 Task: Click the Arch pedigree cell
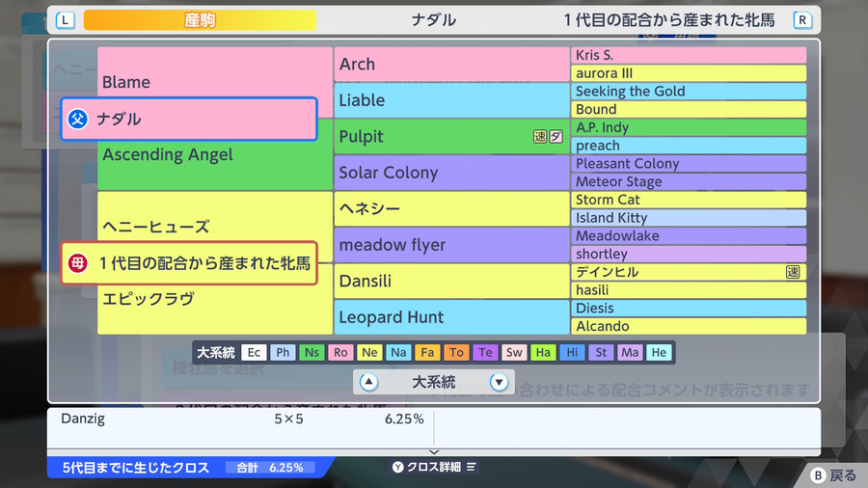pos(451,65)
